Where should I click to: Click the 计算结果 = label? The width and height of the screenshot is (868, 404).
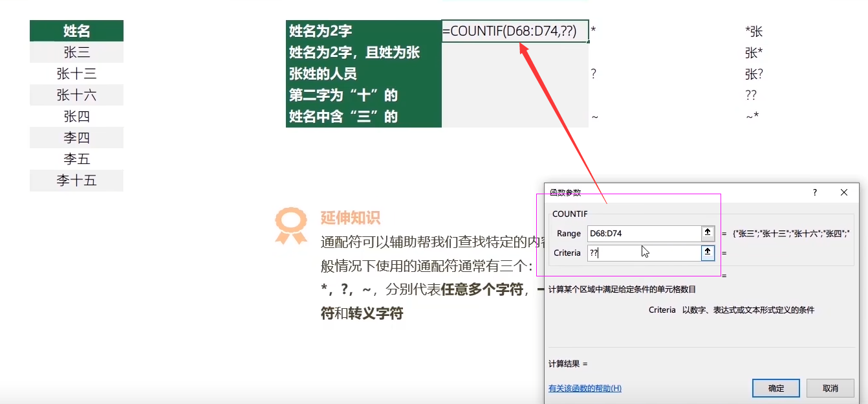click(x=568, y=364)
